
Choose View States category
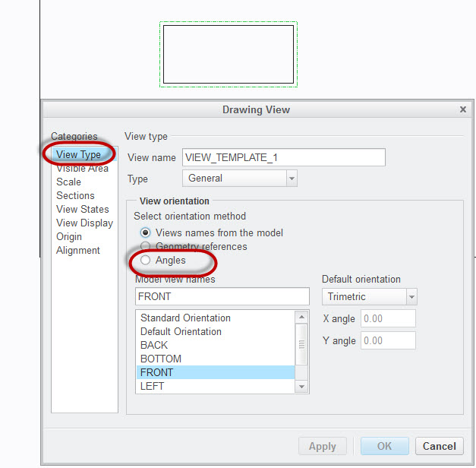coord(82,210)
